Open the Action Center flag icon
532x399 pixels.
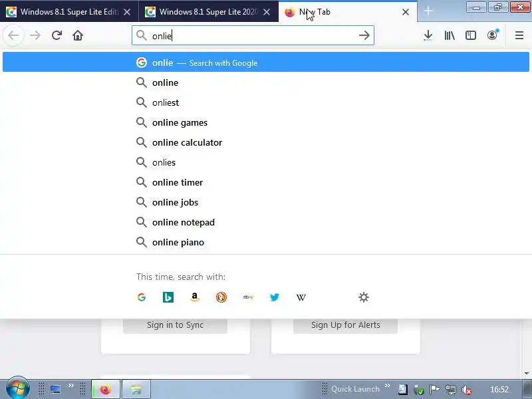[x=435, y=390]
